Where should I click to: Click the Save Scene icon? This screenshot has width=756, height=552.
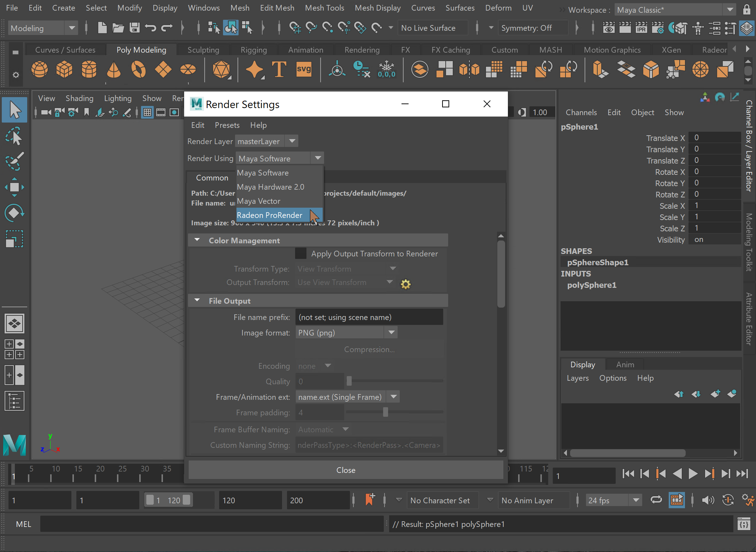tap(134, 28)
